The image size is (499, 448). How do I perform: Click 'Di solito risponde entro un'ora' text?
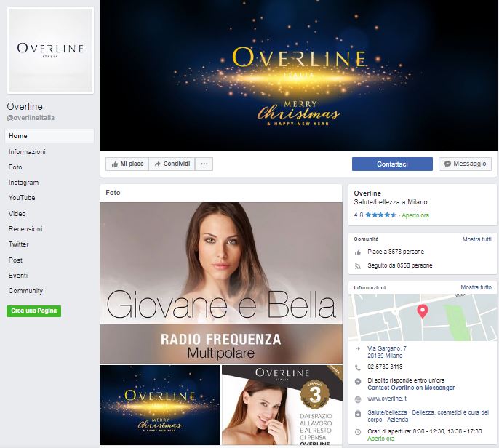406,380
